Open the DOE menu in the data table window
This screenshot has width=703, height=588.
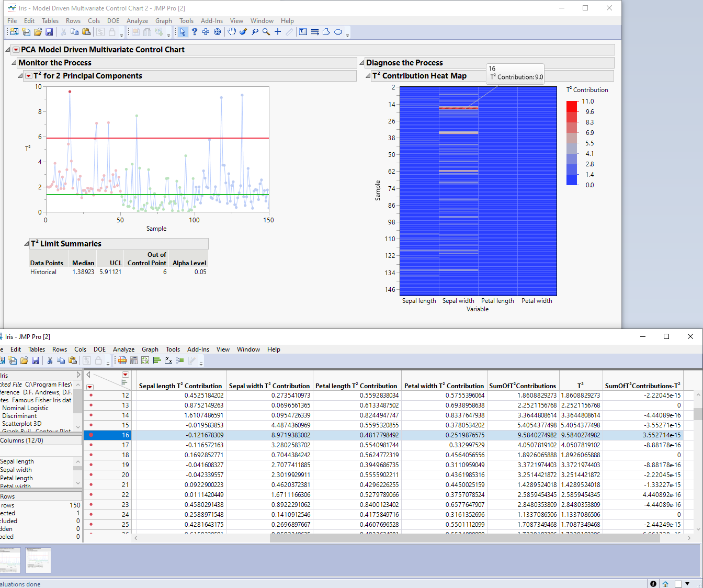point(99,349)
